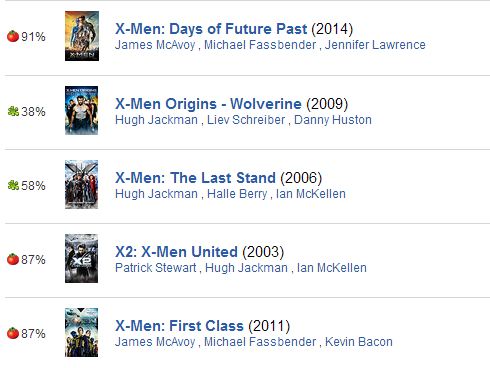Click the rotten splat icon beside 58%
Viewport: 490px width, 368px height.
[13, 185]
